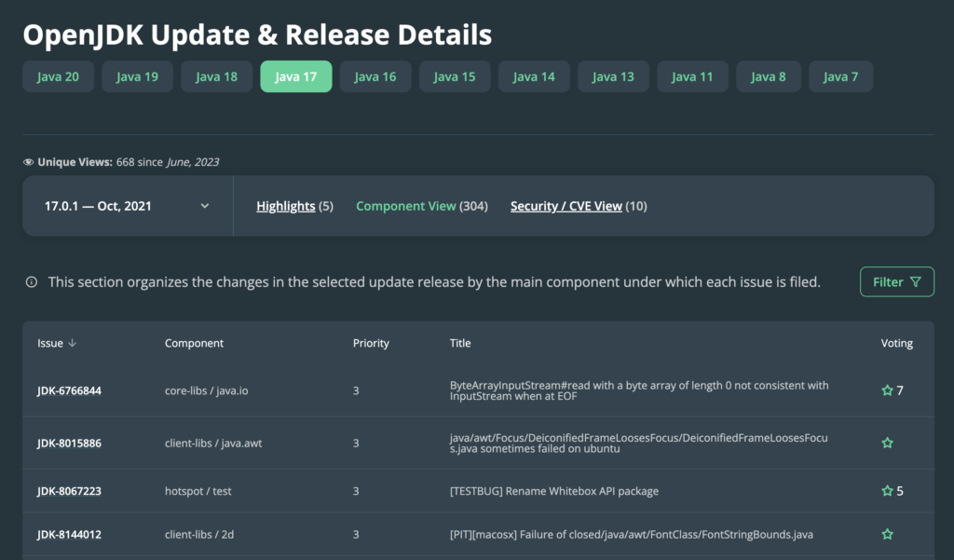954x560 pixels.
Task: Choose the Java 14 tab
Action: coord(534,76)
